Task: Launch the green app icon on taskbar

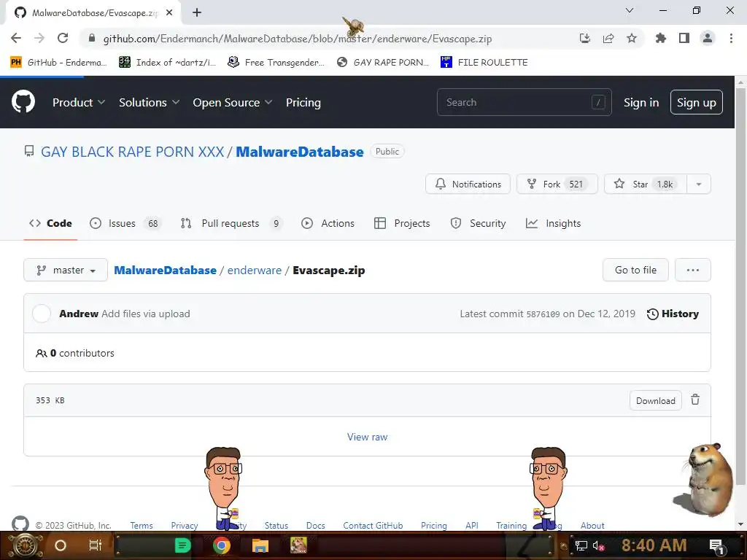Action: pyautogui.click(x=182, y=545)
